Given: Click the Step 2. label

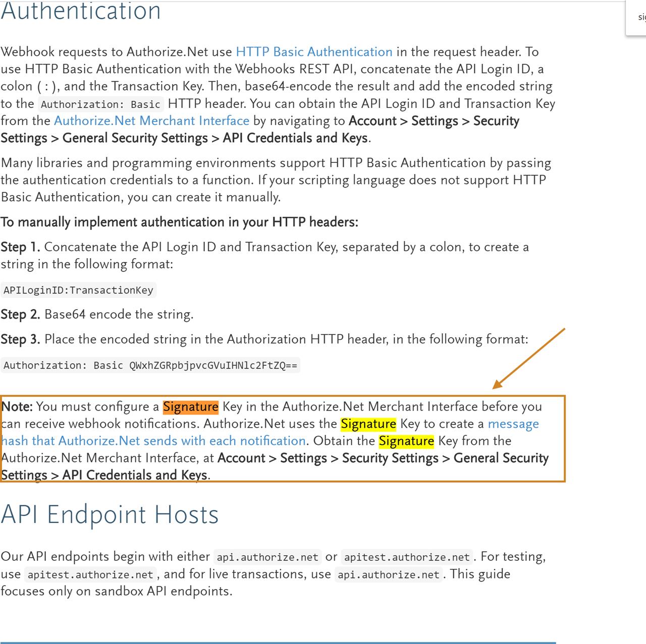Looking at the screenshot, I should click(20, 315).
